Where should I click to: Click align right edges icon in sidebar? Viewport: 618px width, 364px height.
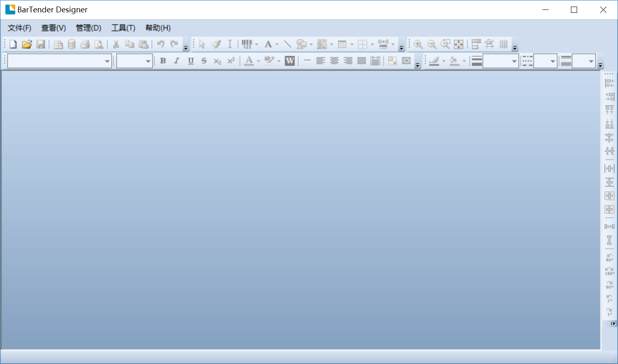point(609,97)
